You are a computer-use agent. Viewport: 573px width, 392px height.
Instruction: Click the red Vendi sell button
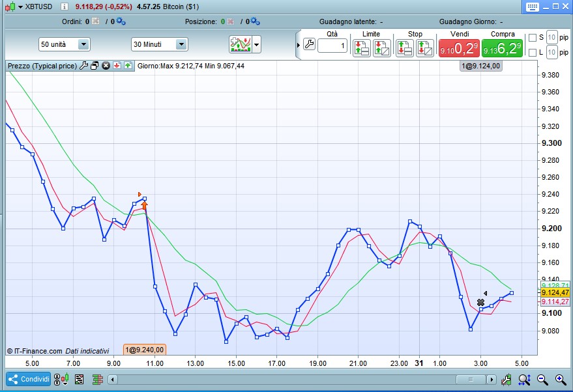coord(459,48)
